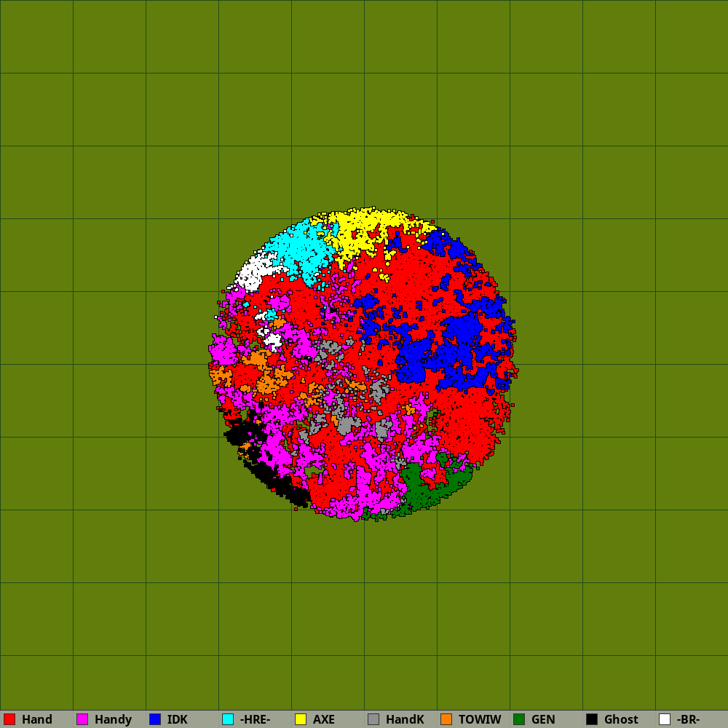The height and width of the screenshot is (728, 728).
Task: Click the green GEN legend swatch
Action: point(519,719)
